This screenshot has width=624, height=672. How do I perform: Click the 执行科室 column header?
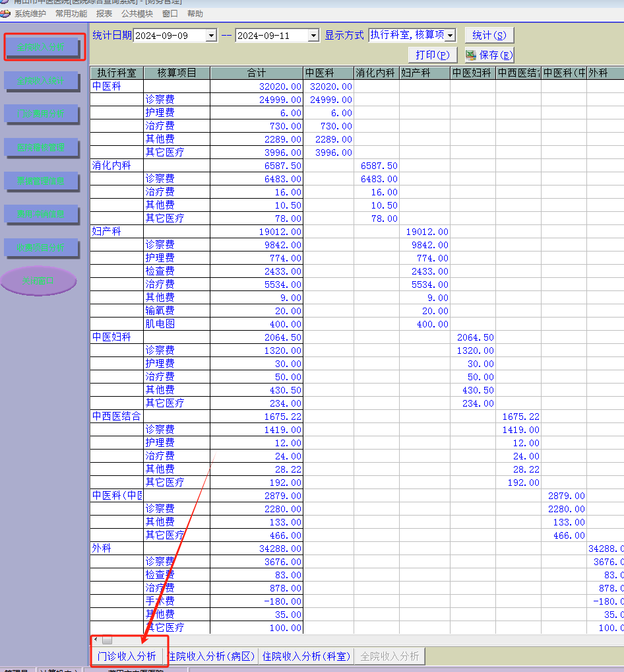point(117,73)
